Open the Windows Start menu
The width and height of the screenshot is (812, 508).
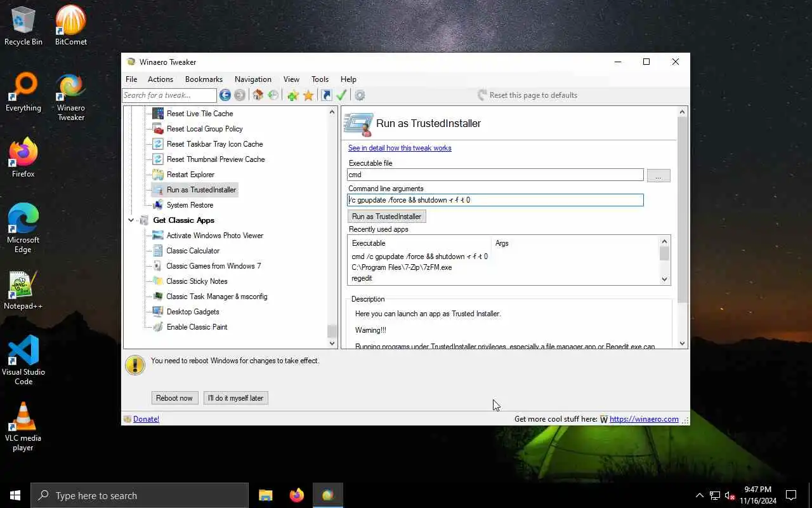click(15, 495)
